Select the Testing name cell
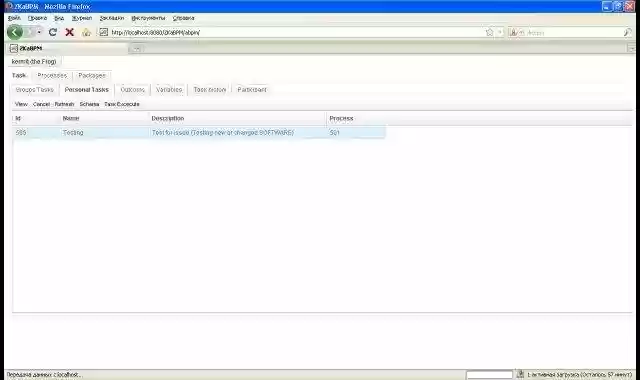The image size is (640, 380). pos(104,133)
